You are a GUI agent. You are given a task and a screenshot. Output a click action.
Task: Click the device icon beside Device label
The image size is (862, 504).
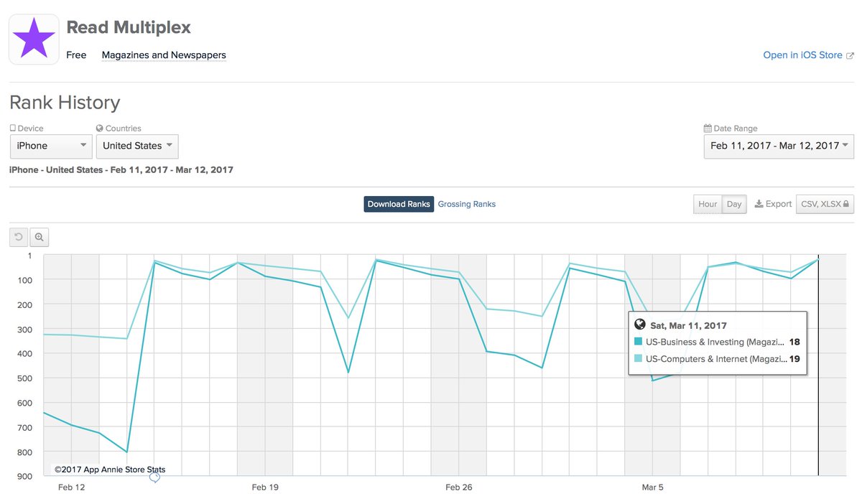click(x=12, y=129)
